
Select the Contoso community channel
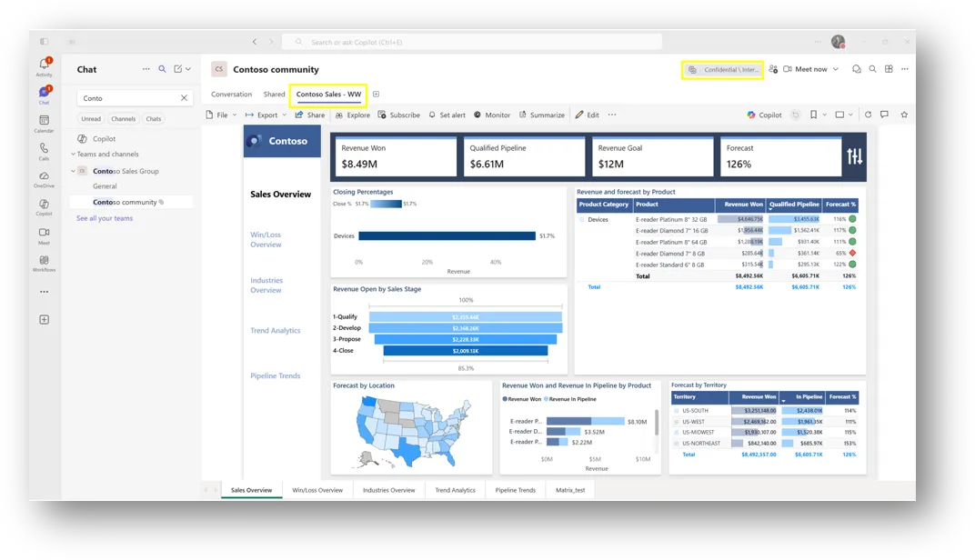131,202
